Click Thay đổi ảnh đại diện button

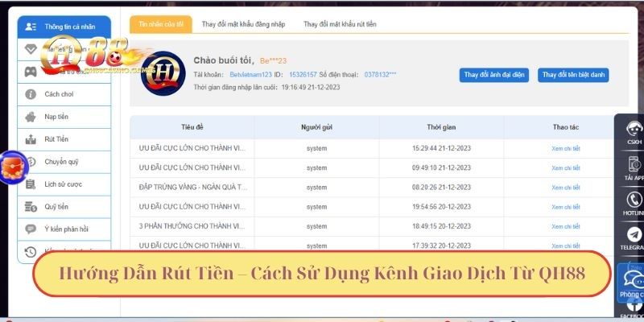(494, 75)
